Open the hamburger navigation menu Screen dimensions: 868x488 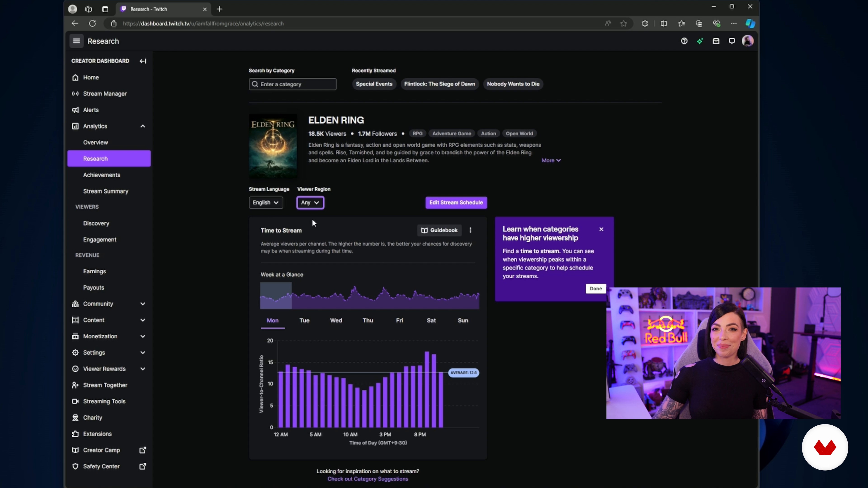pos(76,41)
